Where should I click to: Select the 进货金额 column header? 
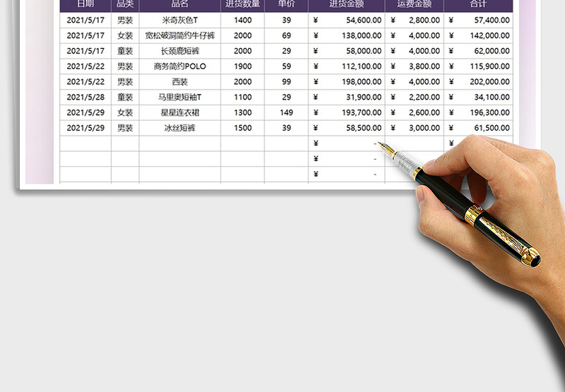347,4
